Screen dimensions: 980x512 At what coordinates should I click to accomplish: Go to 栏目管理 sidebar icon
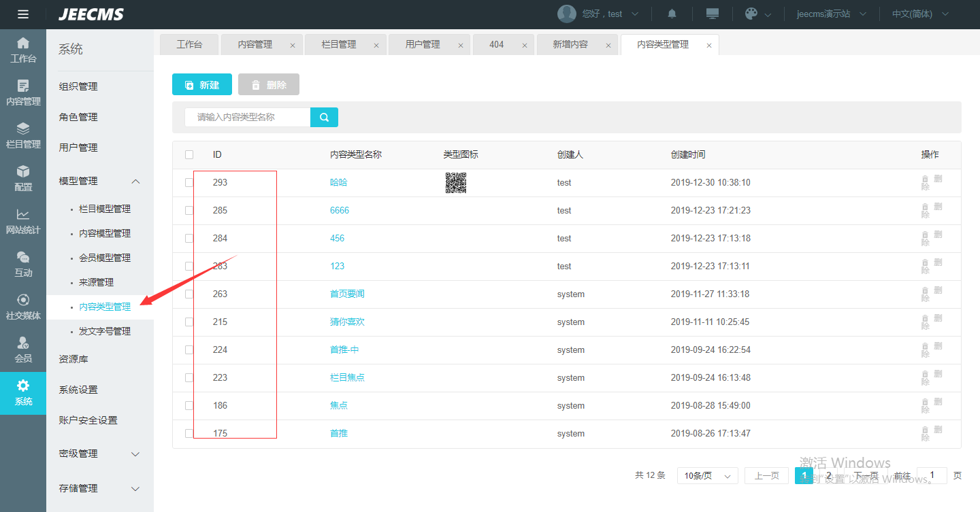23,136
